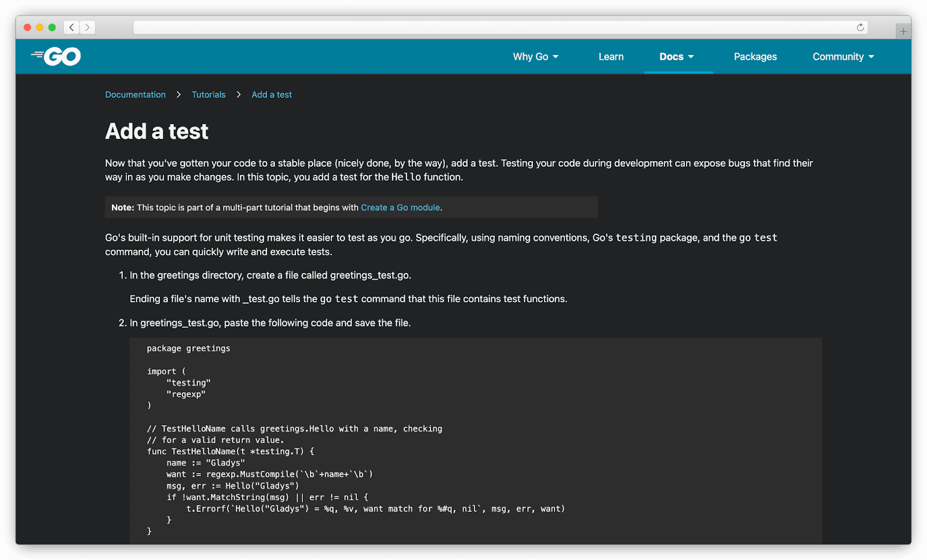Open the Why Go dropdown
Image resolution: width=927 pixels, height=560 pixels.
click(535, 56)
